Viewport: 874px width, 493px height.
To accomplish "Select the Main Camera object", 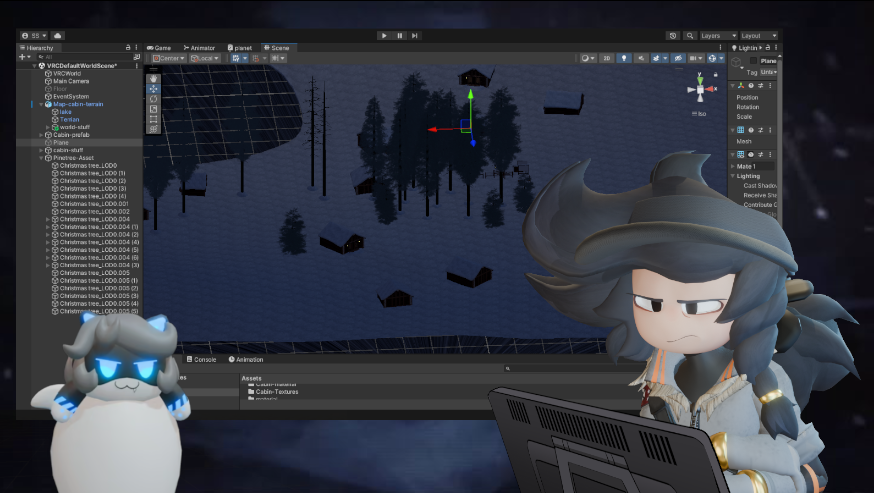I will click(x=71, y=81).
